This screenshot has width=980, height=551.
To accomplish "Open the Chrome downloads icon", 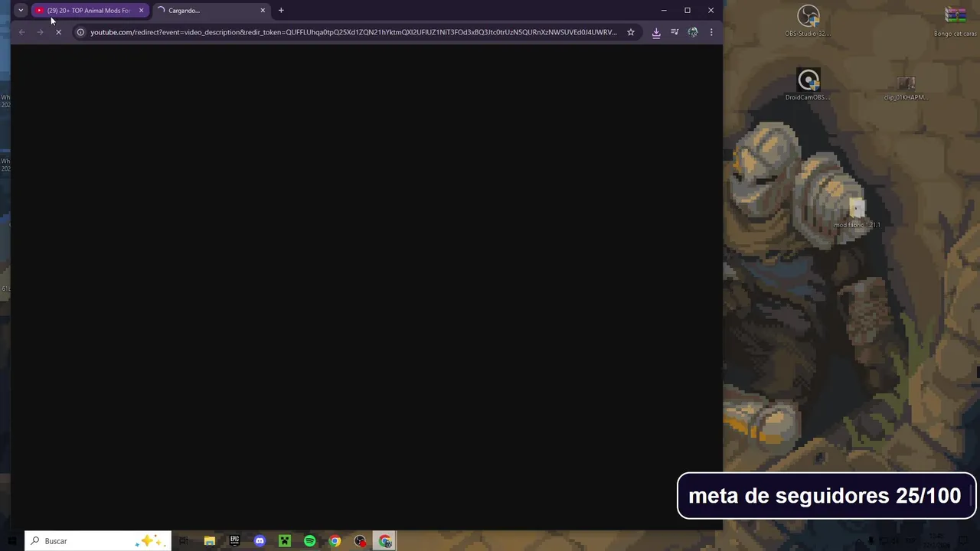I will click(656, 32).
